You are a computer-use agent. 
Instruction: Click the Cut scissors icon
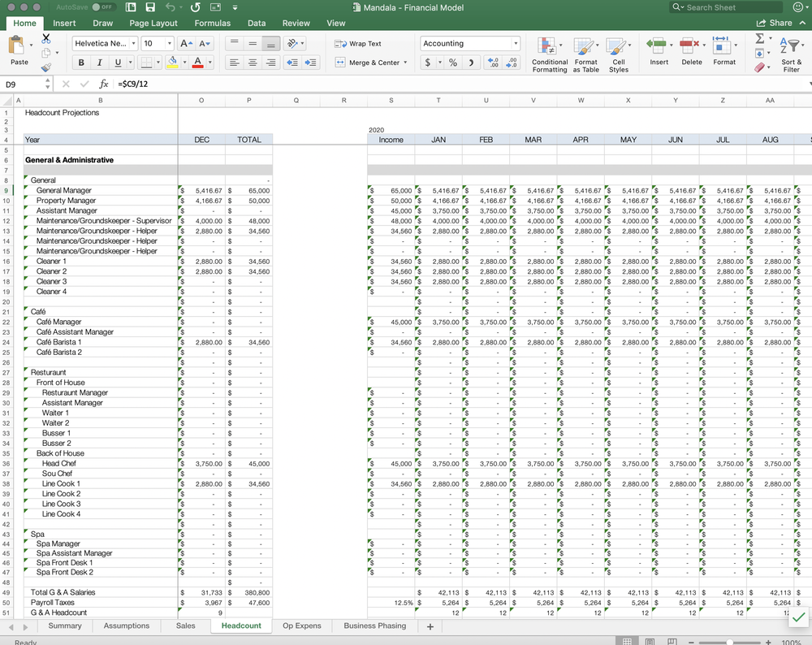(x=46, y=38)
